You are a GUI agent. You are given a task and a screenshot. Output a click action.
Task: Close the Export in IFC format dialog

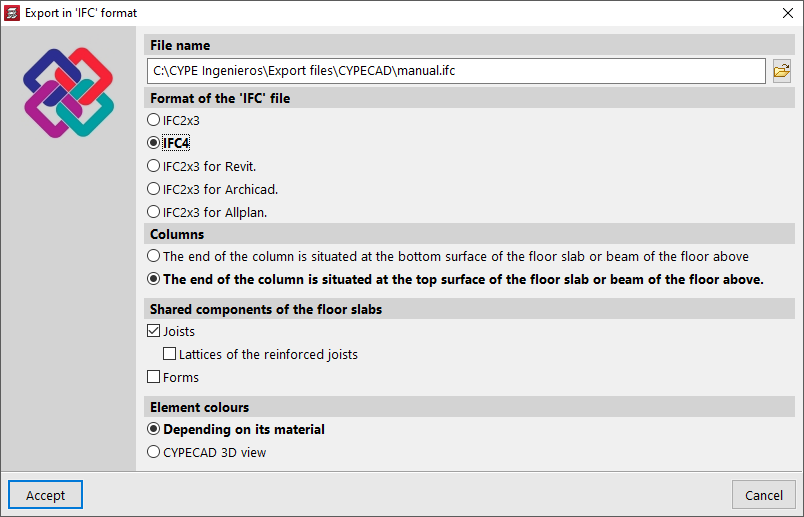point(784,13)
